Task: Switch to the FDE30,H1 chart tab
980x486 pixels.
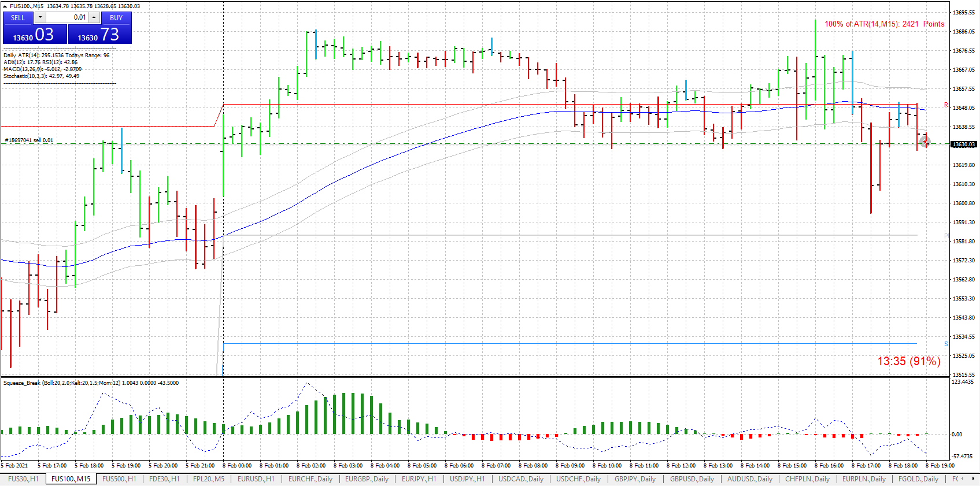Action: click(164, 479)
